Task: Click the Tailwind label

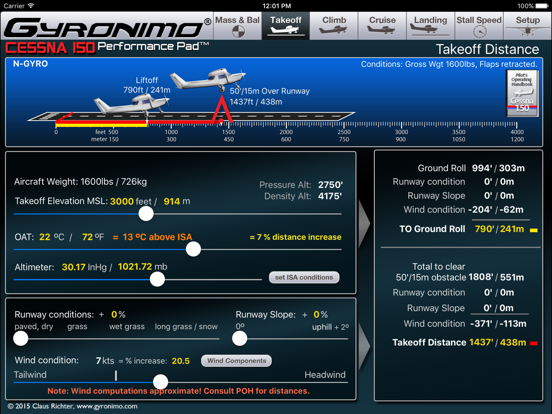Action: coord(30,375)
